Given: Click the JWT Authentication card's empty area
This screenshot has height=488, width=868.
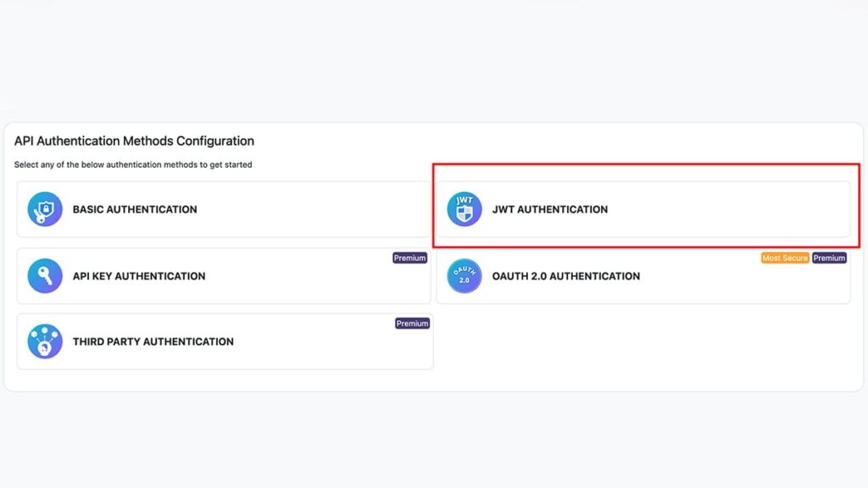Looking at the screenshot, I should [x=726, y=210].
